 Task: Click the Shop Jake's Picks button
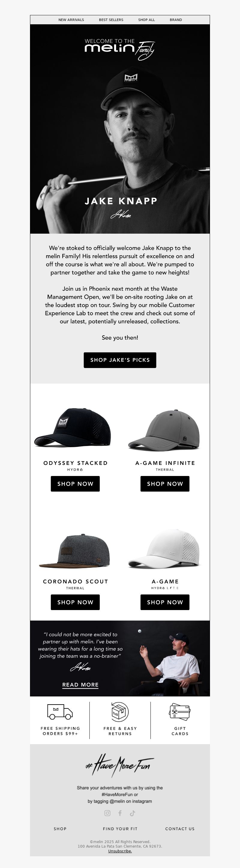pyautogui.click(x=120, y=360)
